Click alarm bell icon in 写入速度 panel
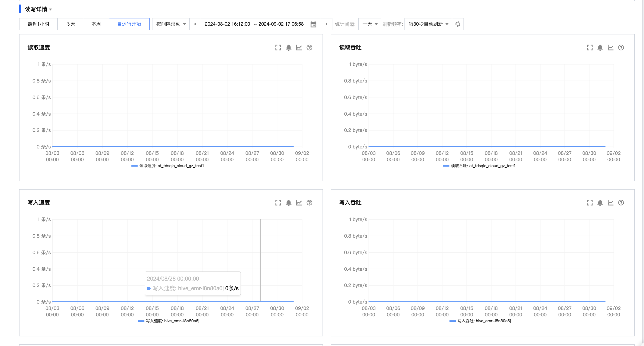The image size is (644, 346). (x=288, y=203)
